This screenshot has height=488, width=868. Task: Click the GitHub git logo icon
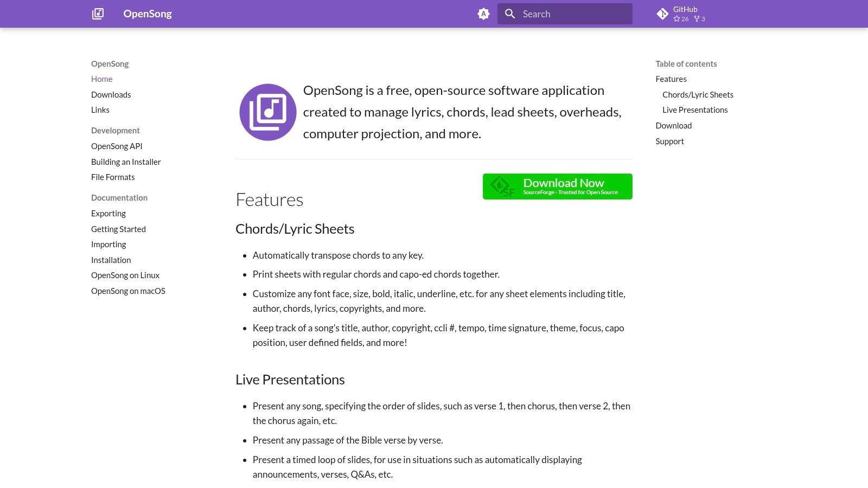(x=662, y=14)
